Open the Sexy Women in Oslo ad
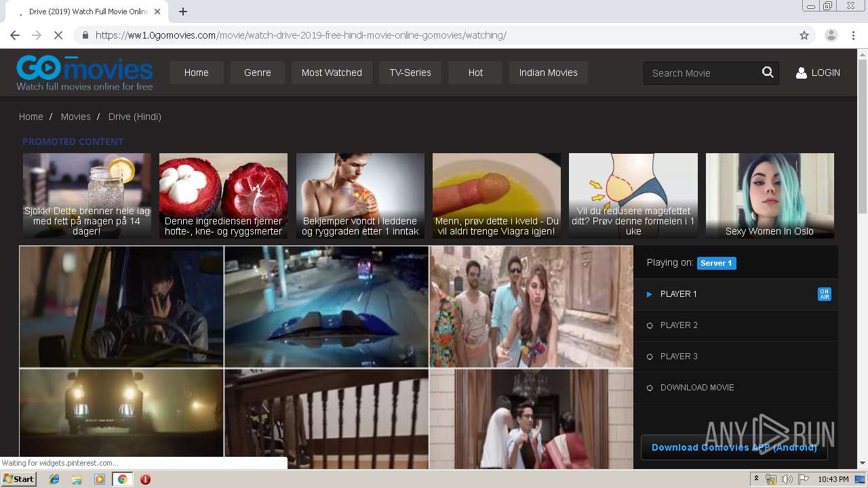868x488 pixels. (770, 196)
